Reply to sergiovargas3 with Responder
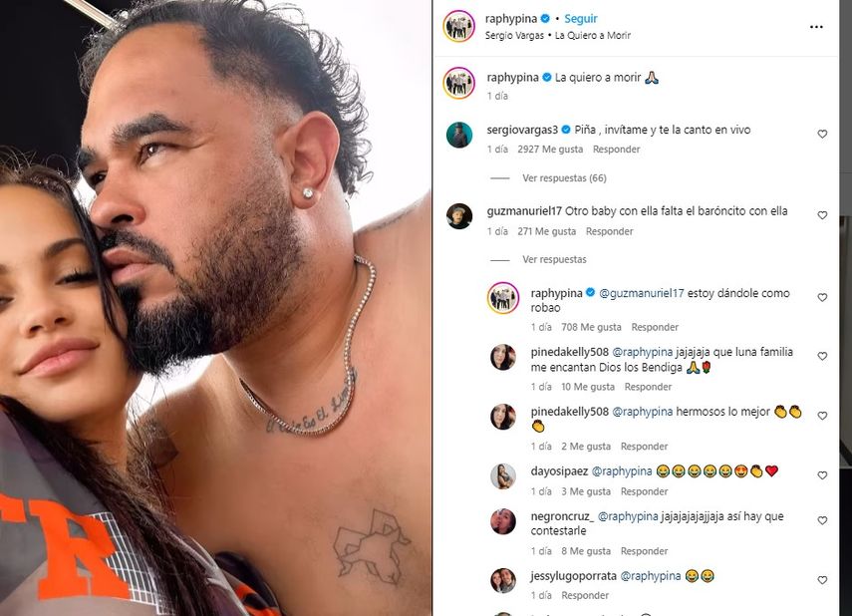Image resolution: width=852 pixels, height=616 pixels. (616, 149)
